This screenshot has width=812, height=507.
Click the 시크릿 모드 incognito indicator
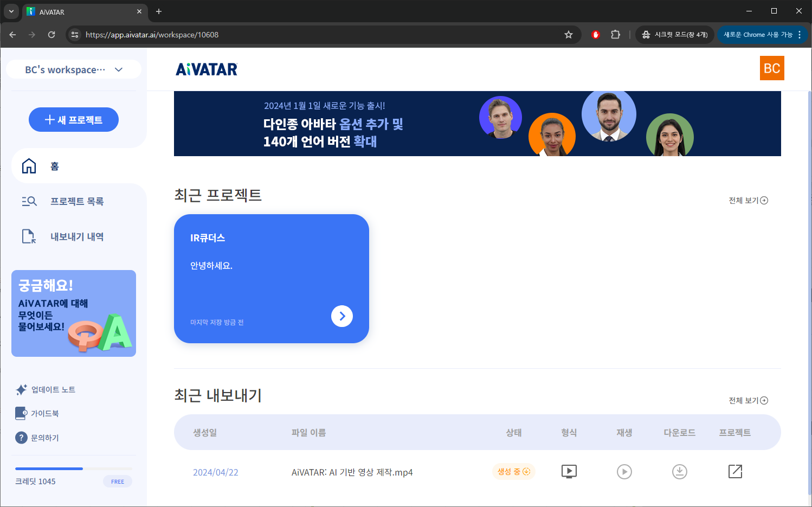[675, 35]
